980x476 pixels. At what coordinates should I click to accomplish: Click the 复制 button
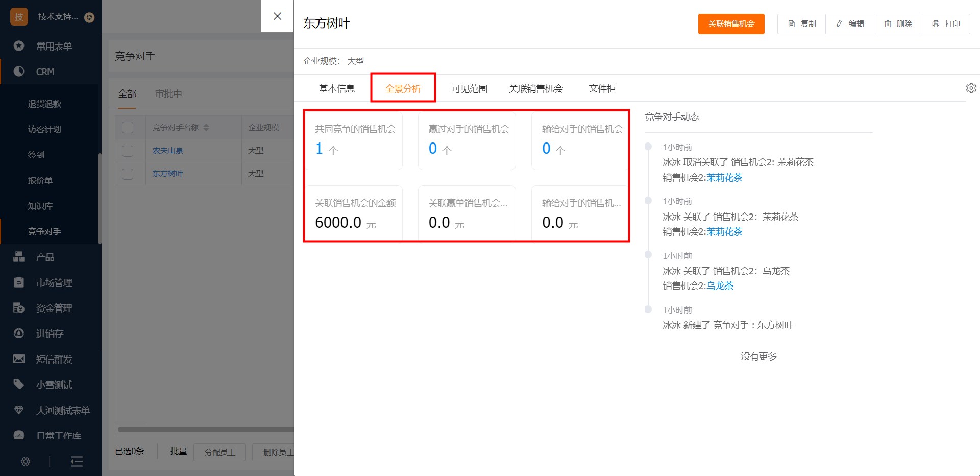click(801, 24)
